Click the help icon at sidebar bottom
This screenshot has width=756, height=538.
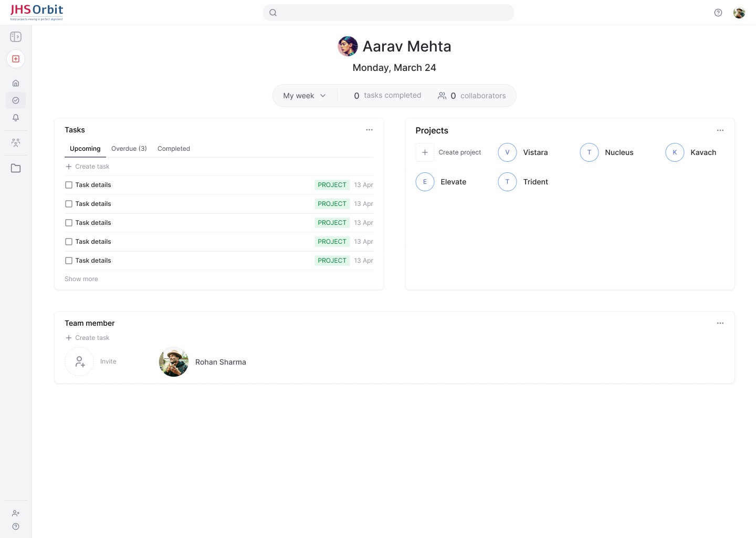click(x=16, y=526)
